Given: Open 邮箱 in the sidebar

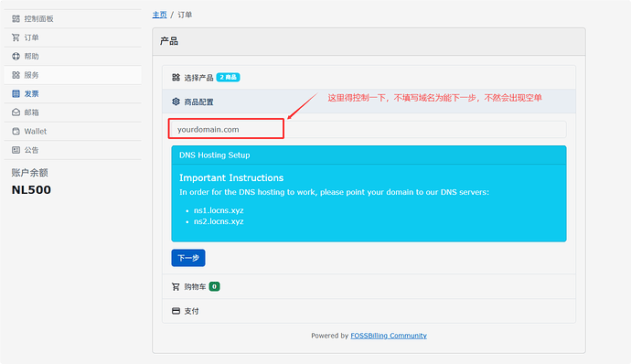Looking at the screenshot, I should pos(73,112).
